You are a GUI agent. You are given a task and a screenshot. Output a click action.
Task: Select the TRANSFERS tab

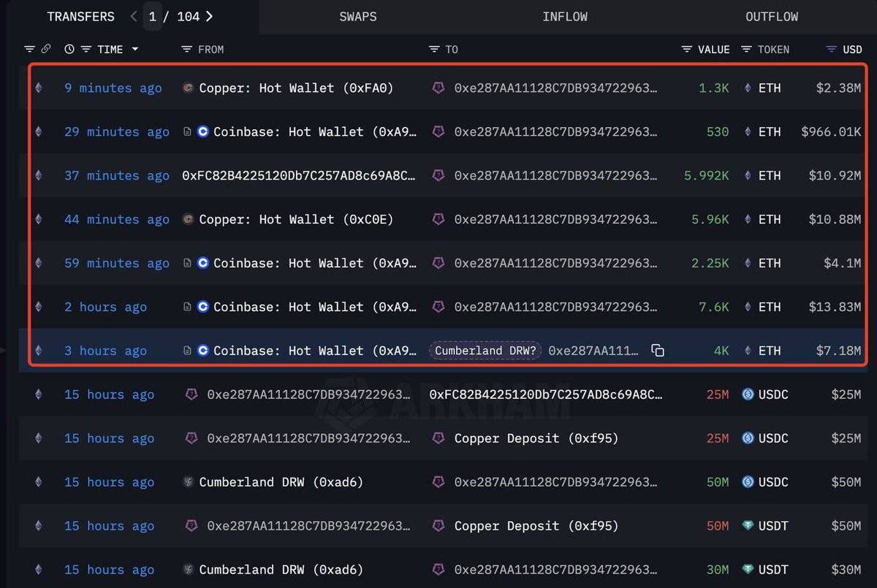tap(80, 16)
